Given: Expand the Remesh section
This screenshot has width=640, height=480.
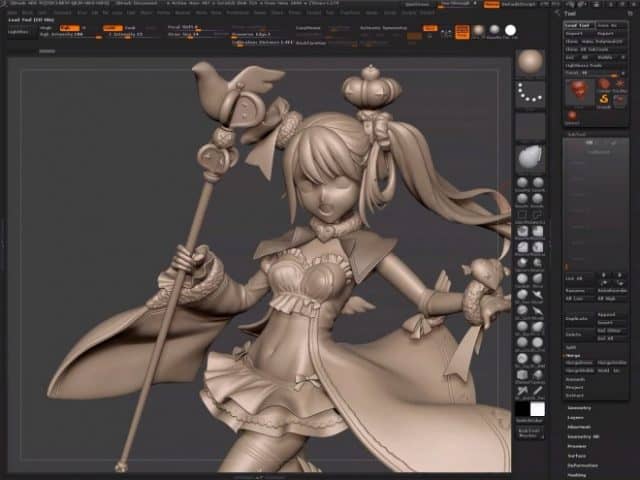Looking at the screenshot, I should (x=575, y=380).
